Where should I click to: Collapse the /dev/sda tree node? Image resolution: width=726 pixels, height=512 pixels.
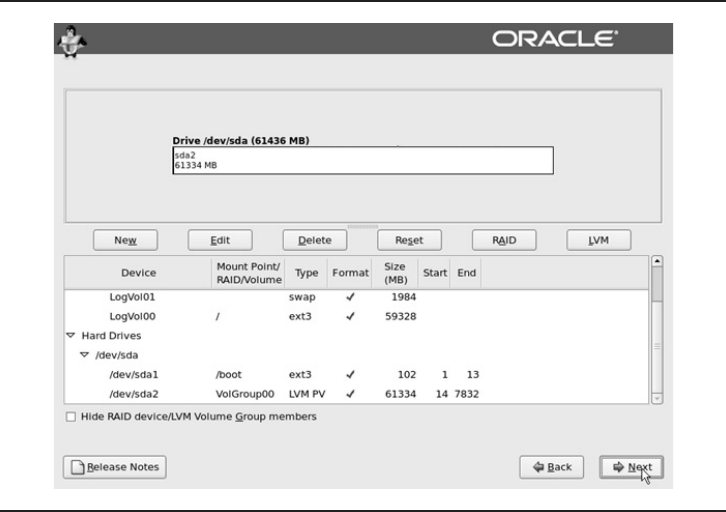(x=84, y=355)
